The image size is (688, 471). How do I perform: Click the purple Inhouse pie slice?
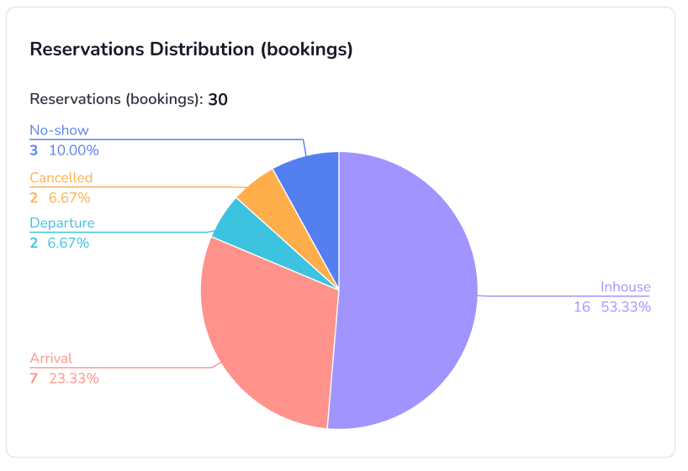[410, 290]
